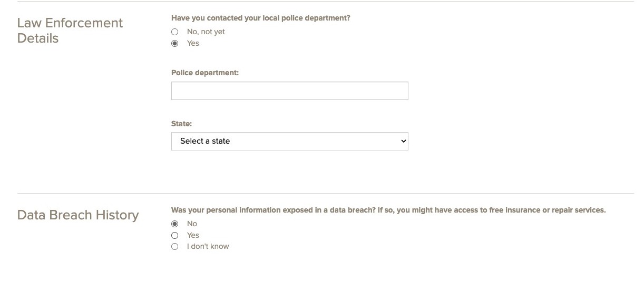Click the "Yes" label under police department question
Viewport: 644px width, 292px height.
[193, 44]
